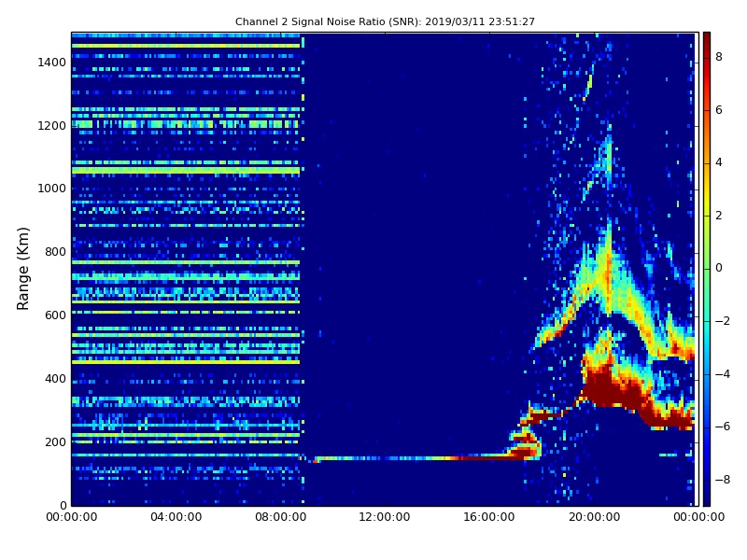The width and height of the screenshot is (747, 560).
Task: Click the colorbar value −2 label
Action: tap(722, 321)
